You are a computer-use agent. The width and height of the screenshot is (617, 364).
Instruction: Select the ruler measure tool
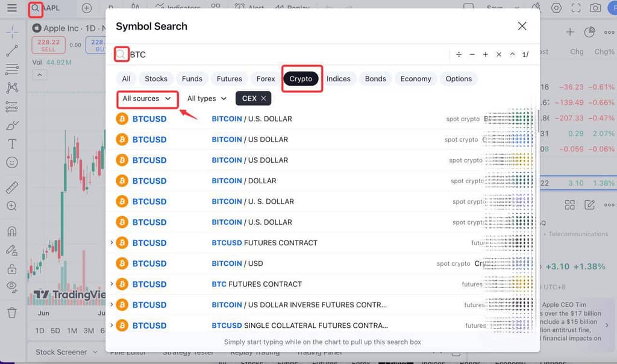click(x=12, y=187)
